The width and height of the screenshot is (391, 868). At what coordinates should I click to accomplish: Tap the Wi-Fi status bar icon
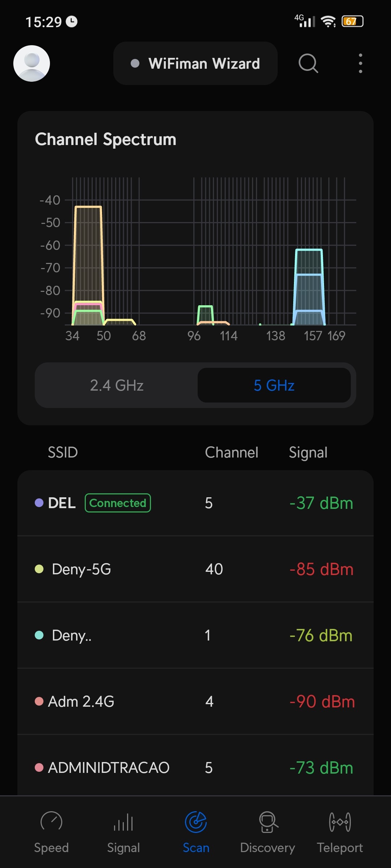(x=328, y=22)
